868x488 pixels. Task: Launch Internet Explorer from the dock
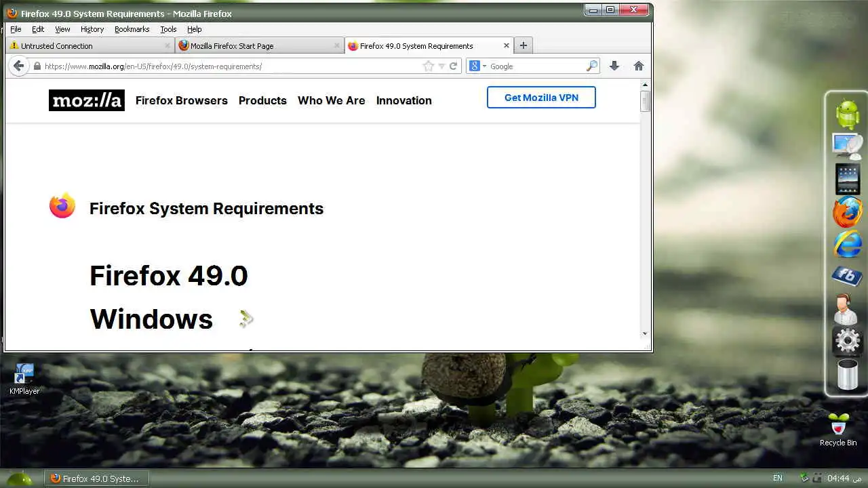[x=848, y=244]
